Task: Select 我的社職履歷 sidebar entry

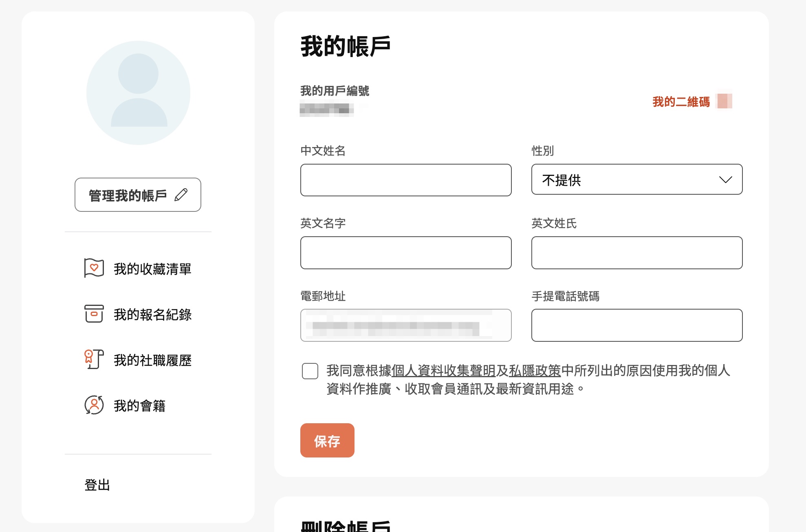Action: pyautogui.click(x=152, y=360)
